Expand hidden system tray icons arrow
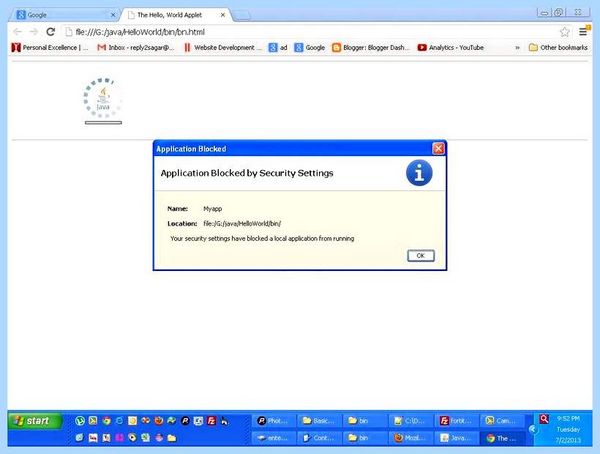 pos(532,430)
